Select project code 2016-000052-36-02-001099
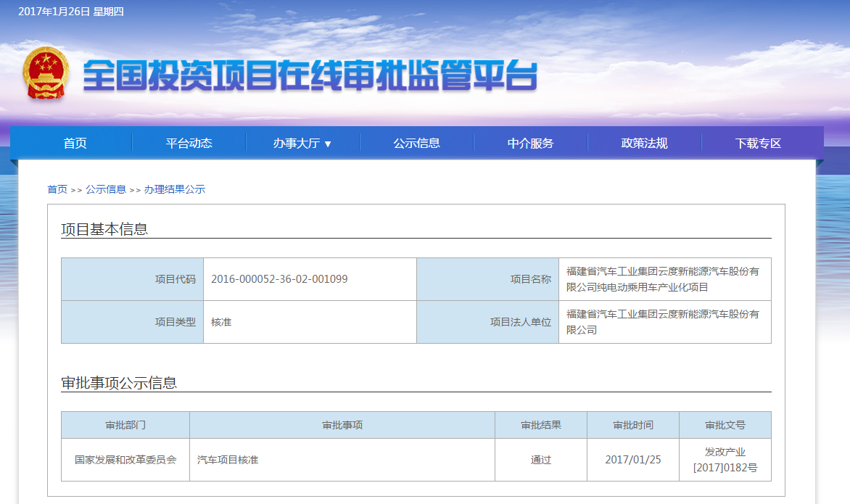Screen dimensions: 850x504 pos(279,279)
